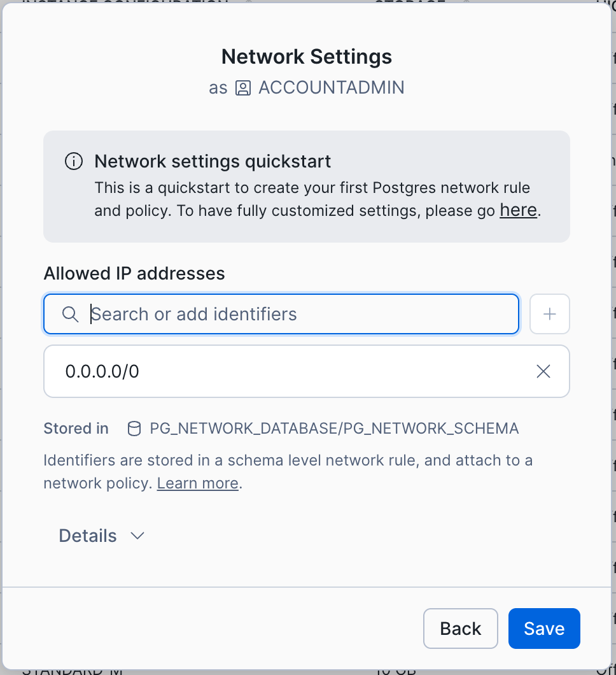Save the network settings
Screen dimensions: 616x675
(544, 629)
